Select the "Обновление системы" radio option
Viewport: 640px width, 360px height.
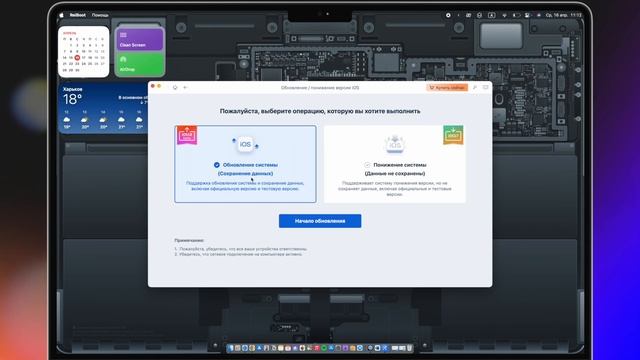217,165
